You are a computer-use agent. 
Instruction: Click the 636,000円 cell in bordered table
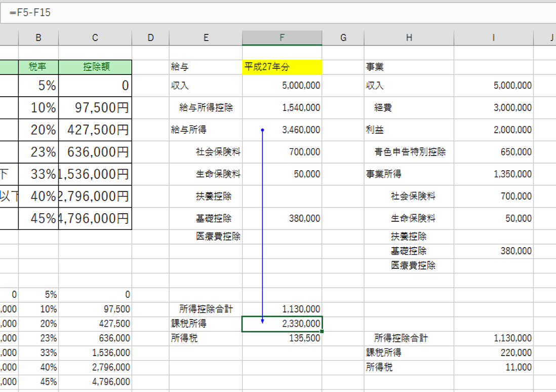click(x=95, y=152)
